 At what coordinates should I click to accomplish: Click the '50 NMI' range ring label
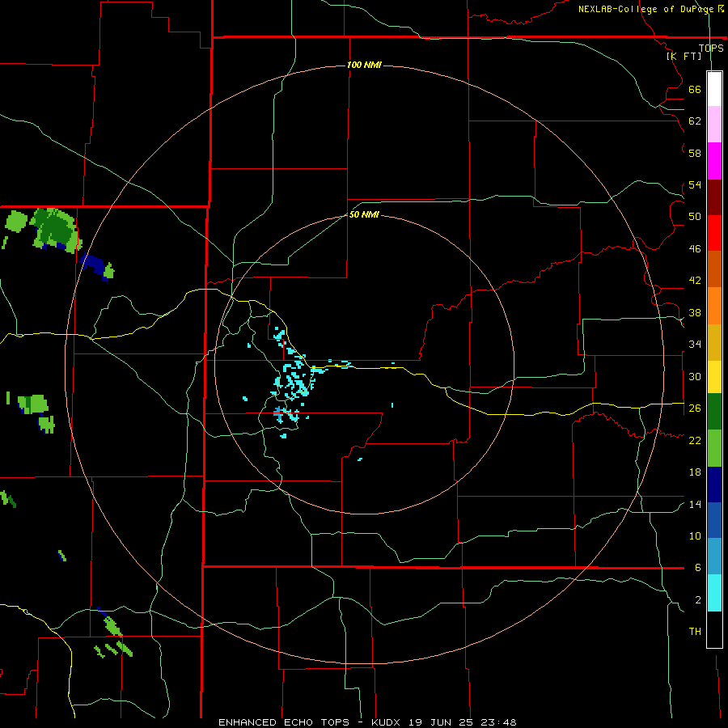coord(364,214)
